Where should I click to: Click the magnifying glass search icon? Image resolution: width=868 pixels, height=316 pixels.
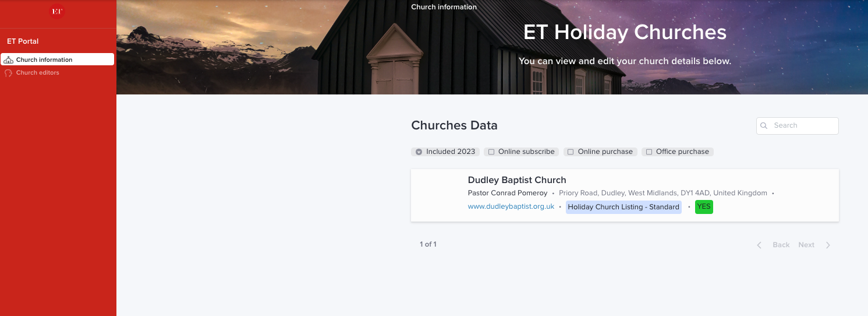(x=764, y=125)
